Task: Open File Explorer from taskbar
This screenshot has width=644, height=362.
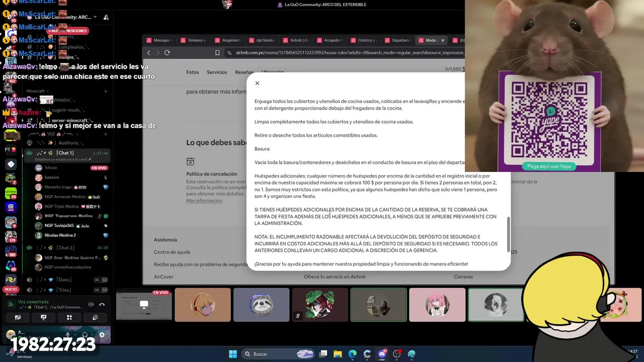Action: (x=338, y=354)
